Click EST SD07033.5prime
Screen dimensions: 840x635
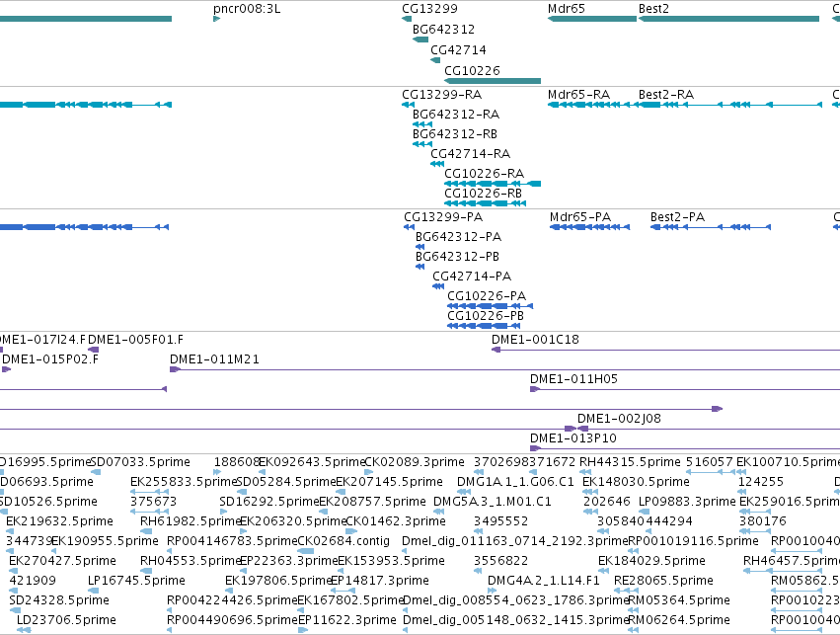pos(140,462)
